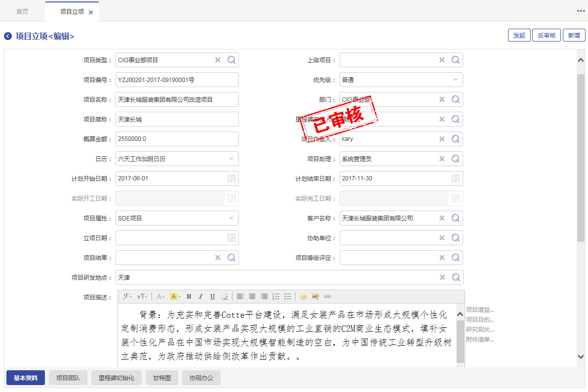
Task: Insert a hyperlink in description editor
Action: (327, 297)
